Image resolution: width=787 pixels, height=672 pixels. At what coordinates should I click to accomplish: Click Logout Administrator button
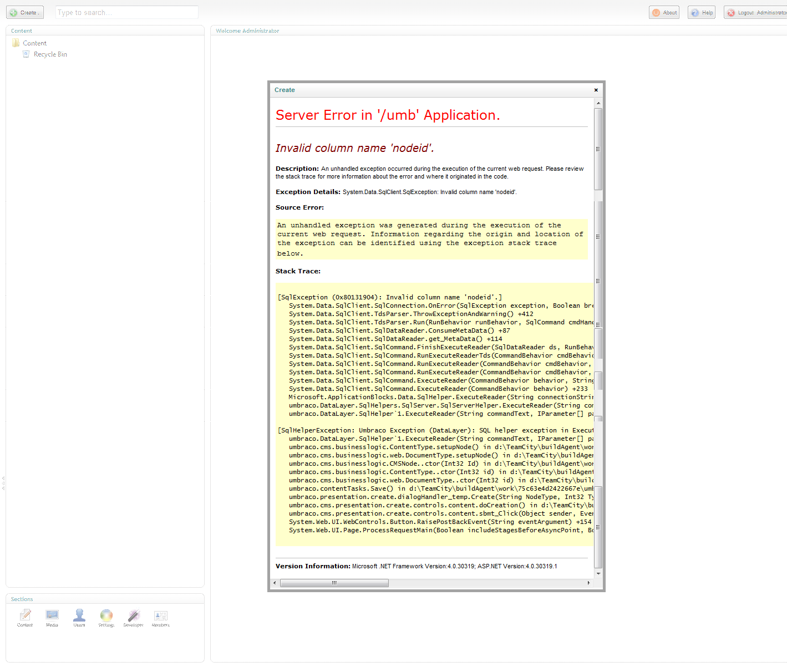755,12
